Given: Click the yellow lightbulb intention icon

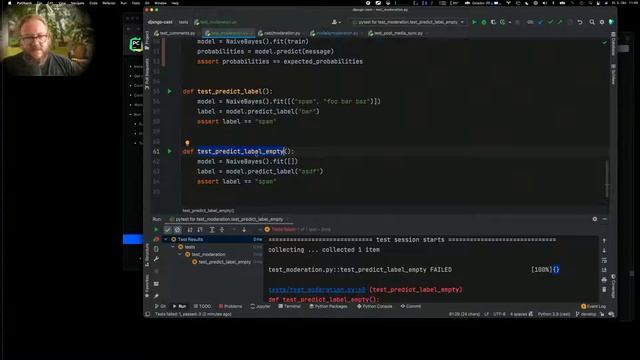Looking at the screenshot, I should (x=187, y=143).
